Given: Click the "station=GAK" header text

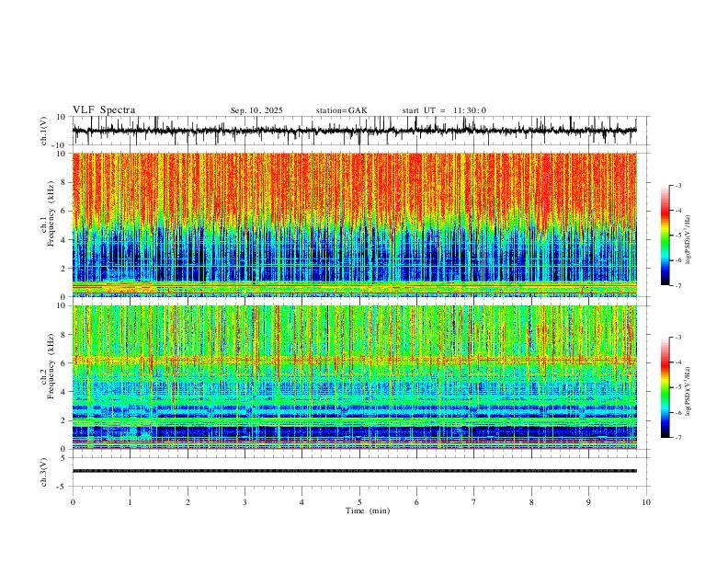Looking at the screenshot, I should click(341, 110).
